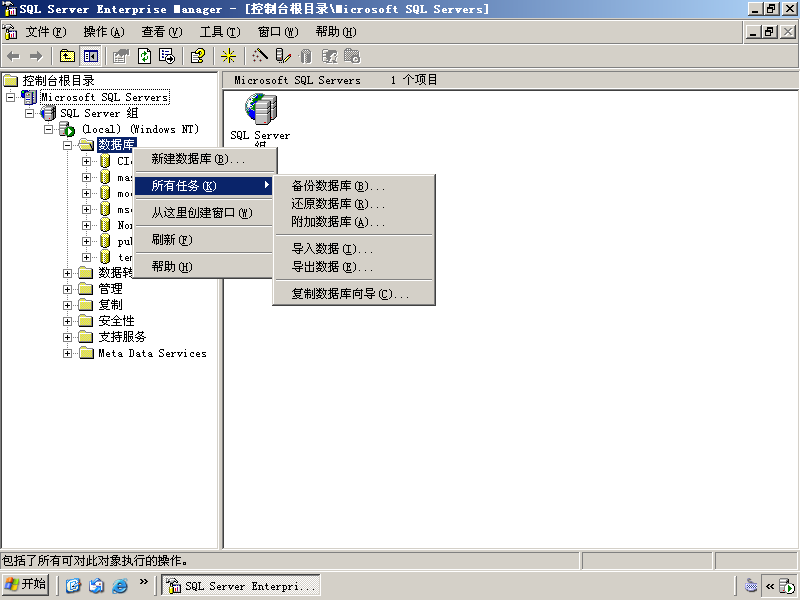The image size is (800, 600).
Task: Expand the 管理 folder node
Action: coord(67,289)
